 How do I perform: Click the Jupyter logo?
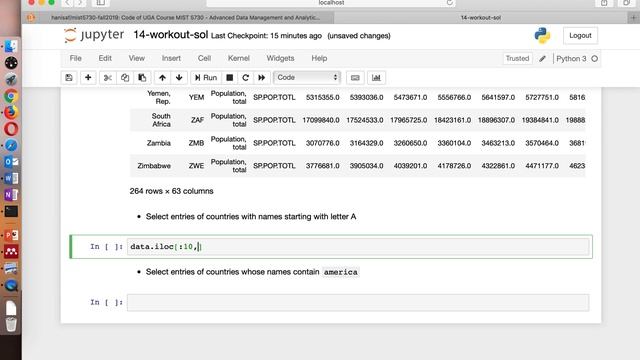94,35
